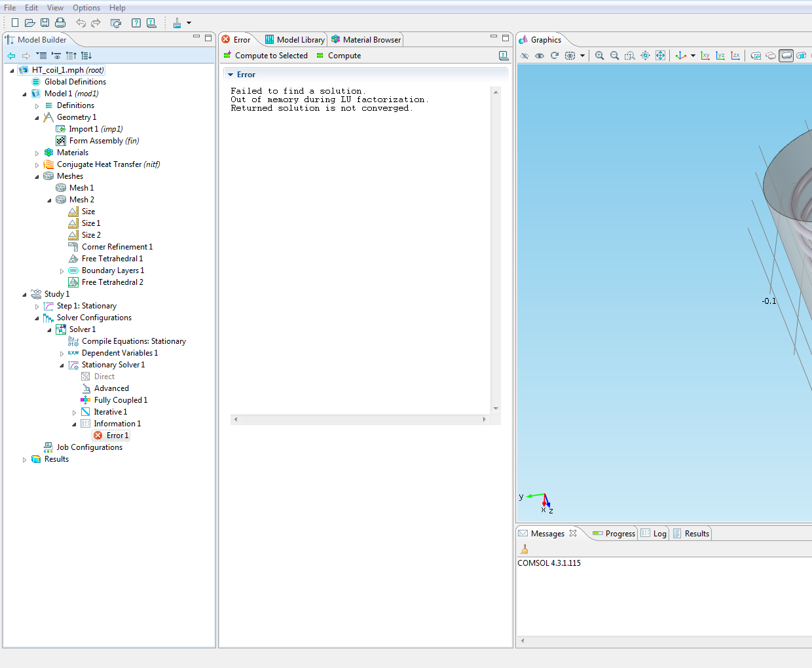The width and height of the screenshot is (812, 668).
Task: Collapse the Mesh 2 node
Action: pyautogui.click(x=50, y=200)
